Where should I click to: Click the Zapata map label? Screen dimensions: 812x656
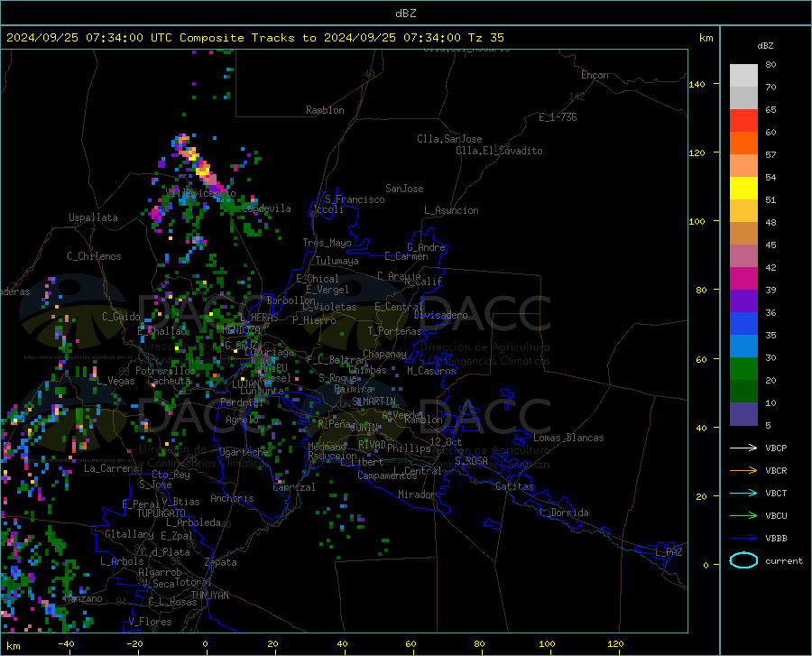tap(221, 562)
